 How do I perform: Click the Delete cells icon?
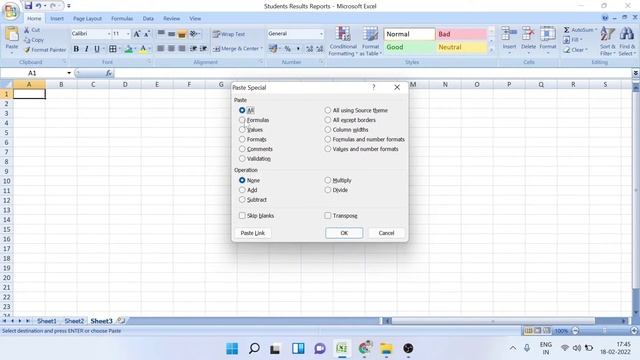528,33
